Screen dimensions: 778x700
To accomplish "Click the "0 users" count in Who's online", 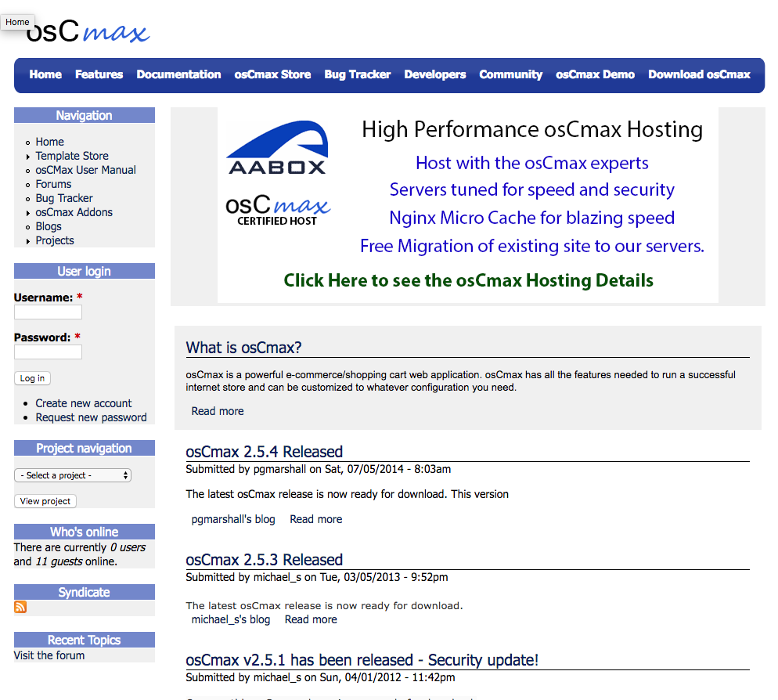I will [128, 547].
